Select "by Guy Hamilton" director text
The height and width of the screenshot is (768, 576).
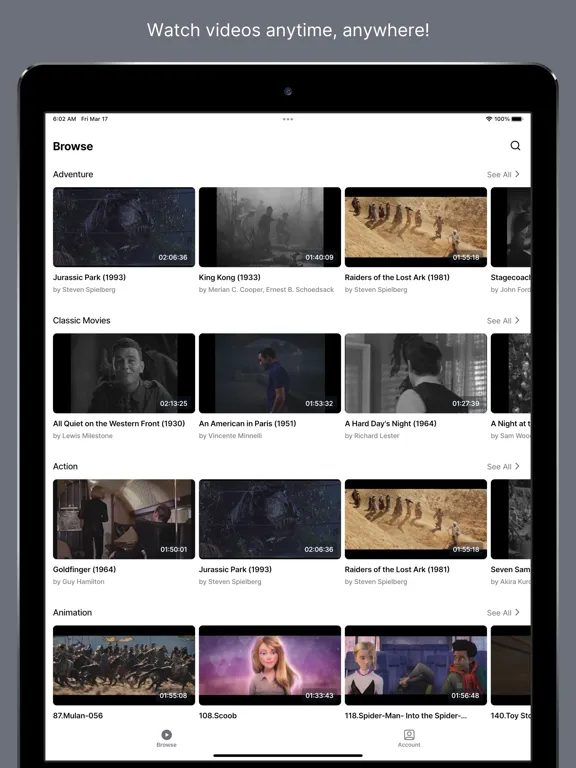[78, 581]
